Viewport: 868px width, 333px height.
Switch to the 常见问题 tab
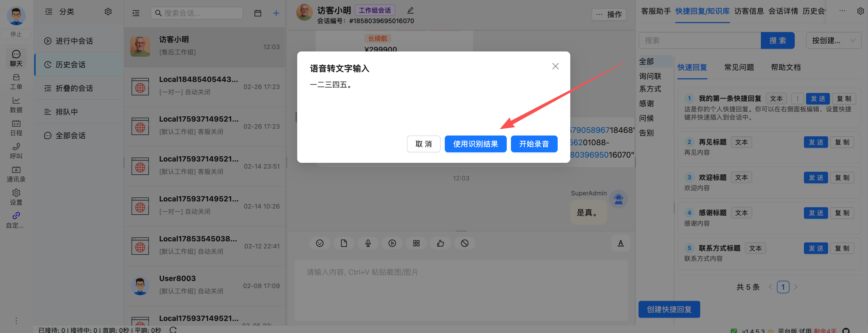click(x=739, y=67)
